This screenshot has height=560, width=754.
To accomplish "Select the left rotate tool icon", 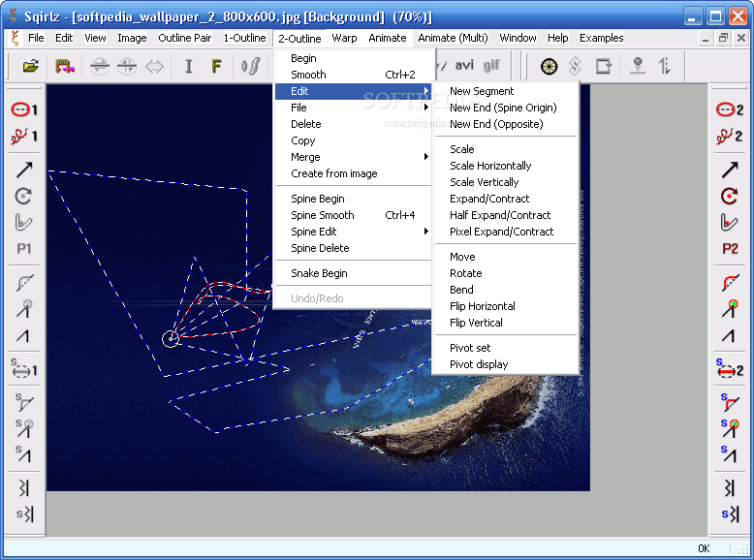I will [x=23, y=196].
